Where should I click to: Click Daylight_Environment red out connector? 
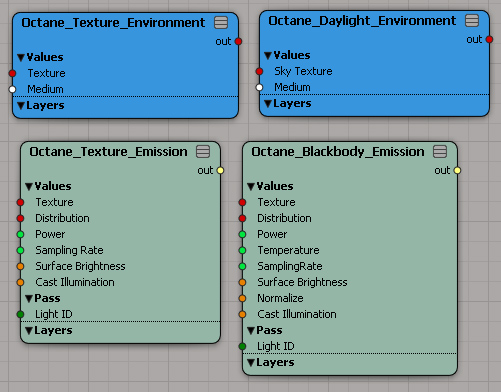point(489,39)
